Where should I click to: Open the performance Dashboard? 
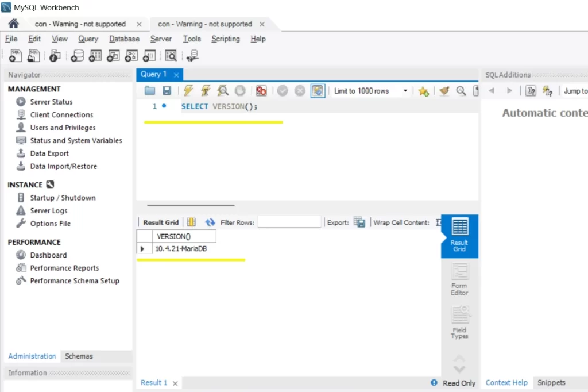(x=48, y=255)
